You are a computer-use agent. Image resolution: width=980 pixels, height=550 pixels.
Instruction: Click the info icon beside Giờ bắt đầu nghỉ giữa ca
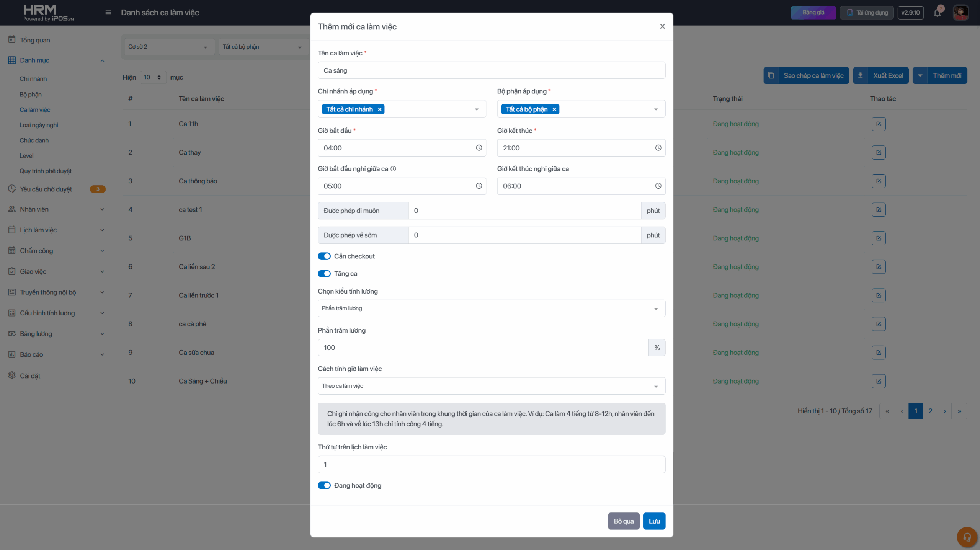(x=393, y=169)
